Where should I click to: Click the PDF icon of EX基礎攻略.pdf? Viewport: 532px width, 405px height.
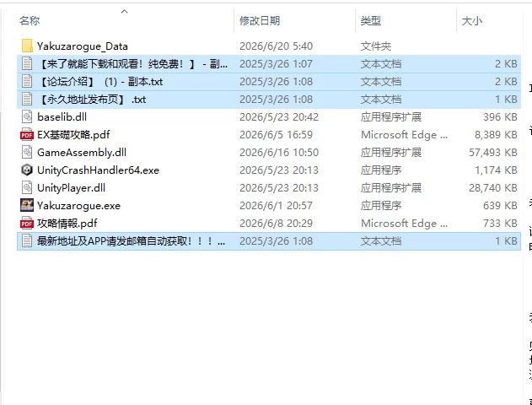click(27, 134)
